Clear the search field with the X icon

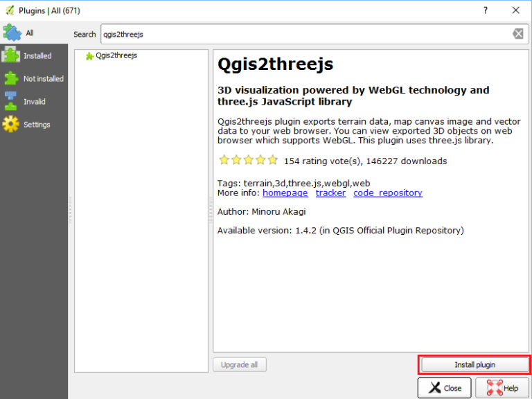(517, 34)
